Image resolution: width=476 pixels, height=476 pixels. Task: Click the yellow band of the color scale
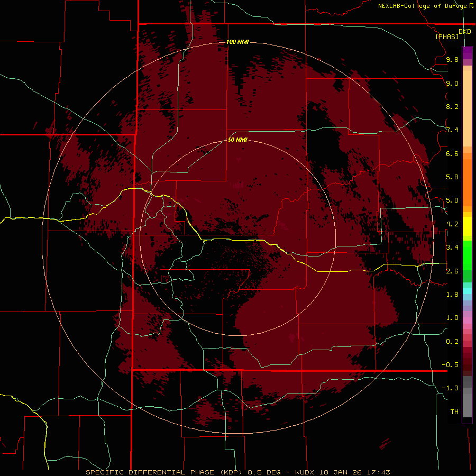click(x=467, y=226)
